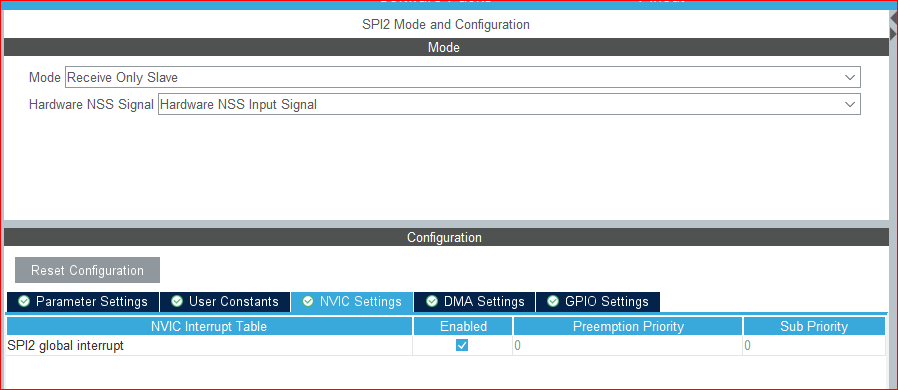Image resolution: width=898 pixels, height=390 pixels.
Task: Select the SPI2 global interrupt row
Action: (x=446, y=346)
